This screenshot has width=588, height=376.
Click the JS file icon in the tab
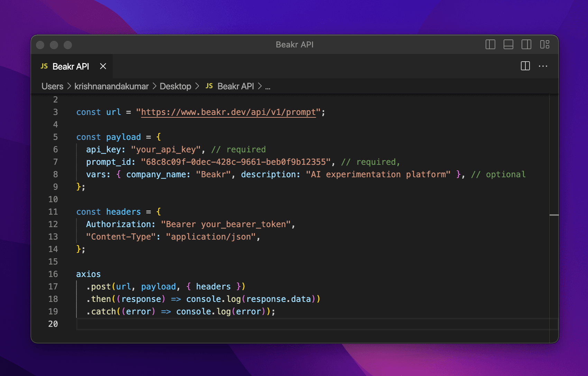44,66
